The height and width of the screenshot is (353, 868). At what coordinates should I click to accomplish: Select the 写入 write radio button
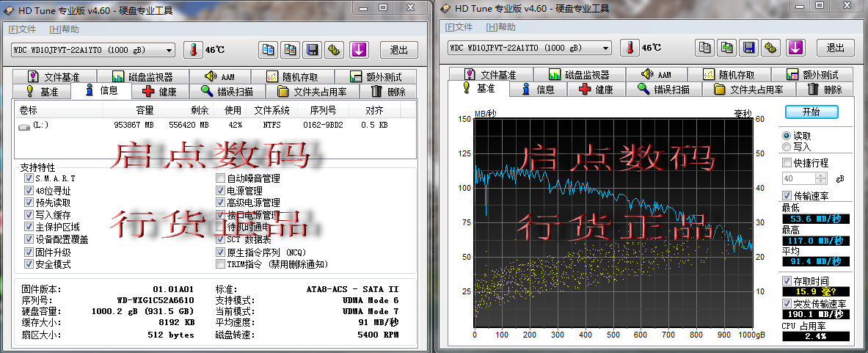point(787,147)
